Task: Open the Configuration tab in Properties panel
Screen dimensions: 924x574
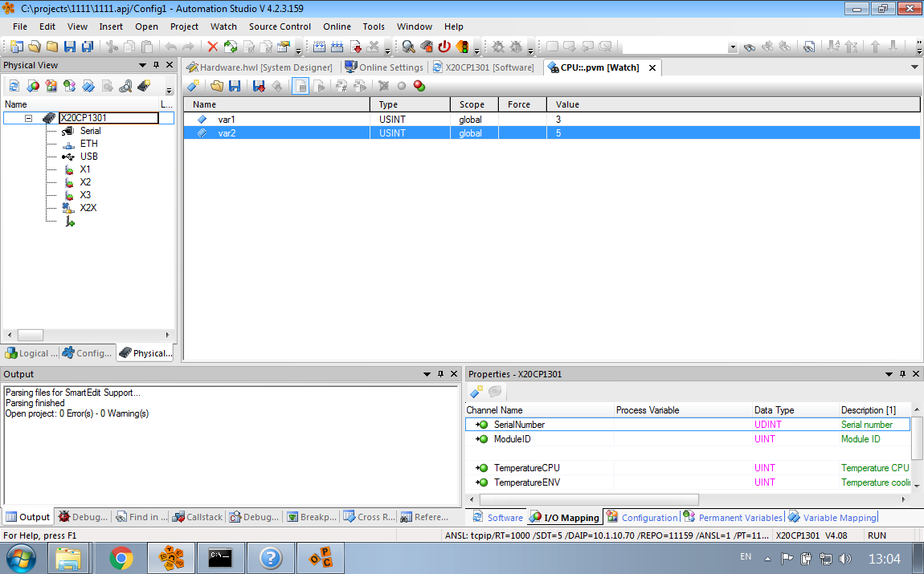Action: pyautogui.click(x=642, y=518)
